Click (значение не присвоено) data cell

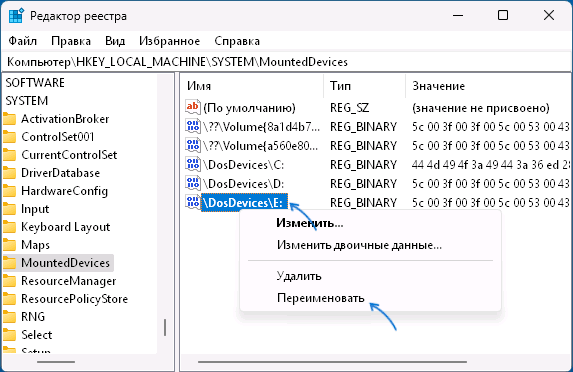[x=481, y=108]
